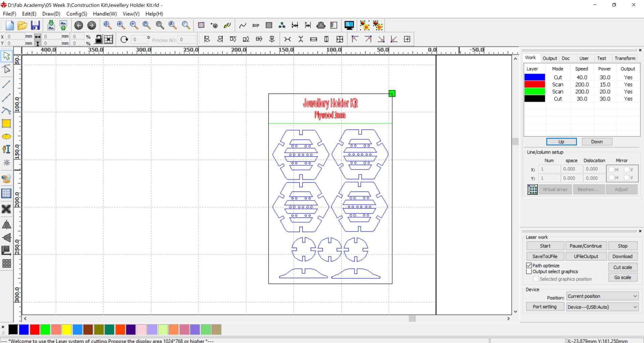Open the File menu
Screen dimensions: 644x343
(9, 14)
